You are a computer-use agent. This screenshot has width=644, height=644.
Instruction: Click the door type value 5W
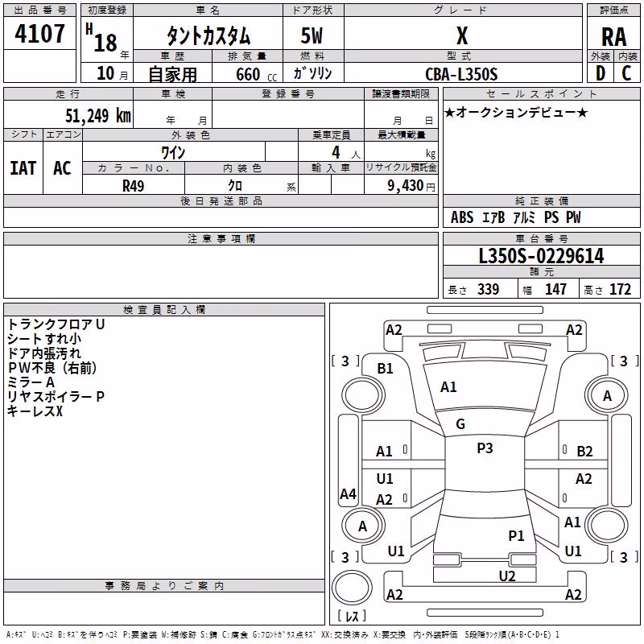[312, 35]
